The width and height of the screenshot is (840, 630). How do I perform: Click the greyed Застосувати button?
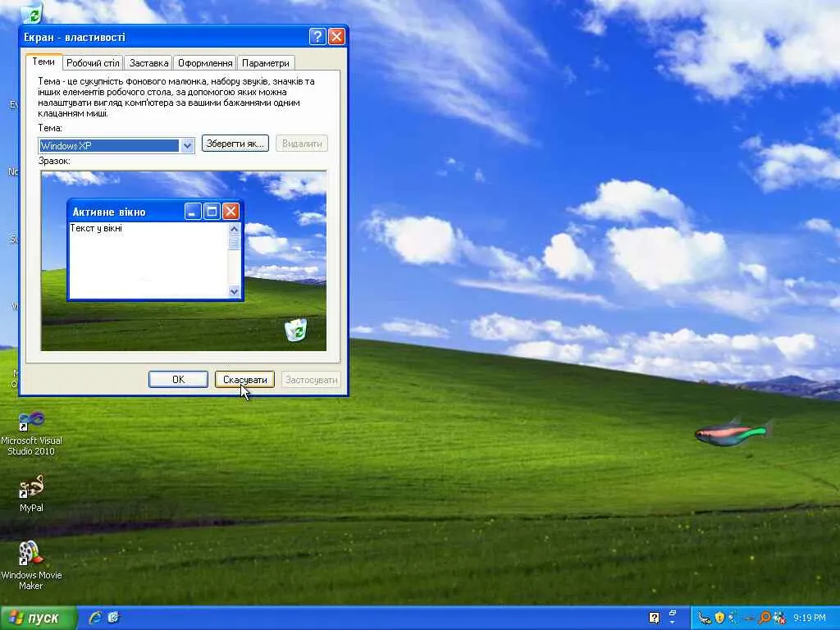pos(311,379)
